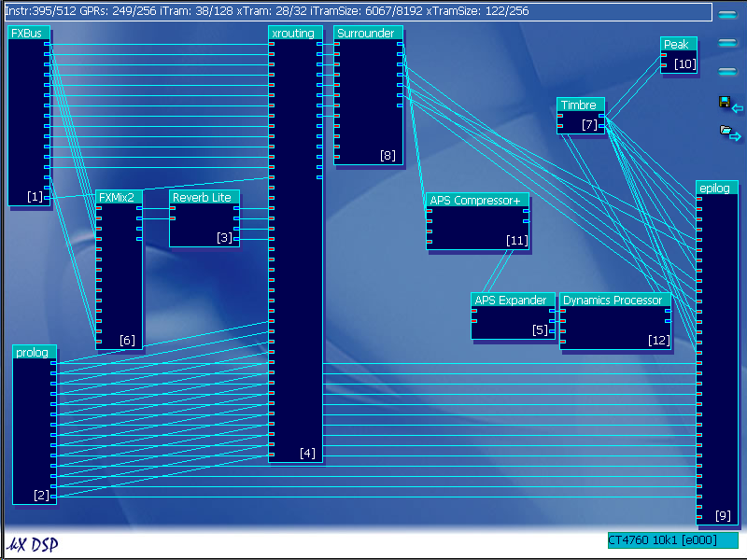The height and width of the screenshot is (560, 747).
Task: Click the GPRs: 249/256 status text
Action: (119, 10)
